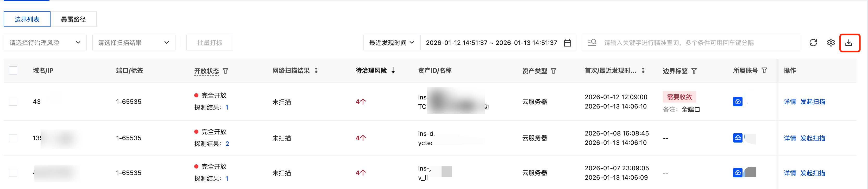Filter by 资产类型 column funnel icon

pyautogui.click(x=553, y=71)
